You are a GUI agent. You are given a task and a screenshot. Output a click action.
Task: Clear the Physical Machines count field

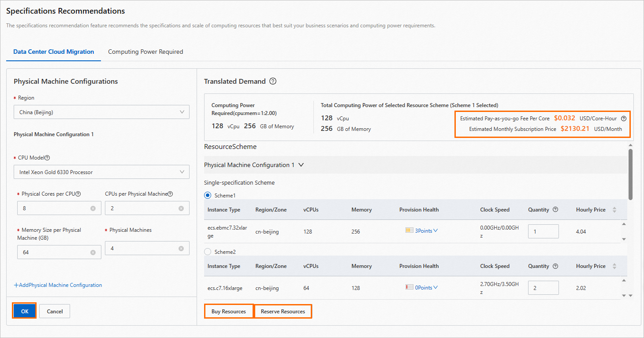[181, 249]
